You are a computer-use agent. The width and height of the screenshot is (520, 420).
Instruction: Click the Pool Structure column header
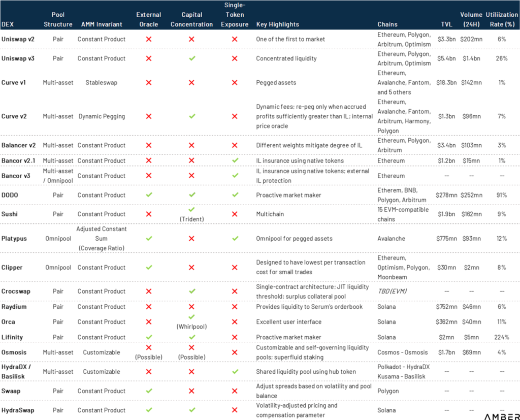pos(58,20)
